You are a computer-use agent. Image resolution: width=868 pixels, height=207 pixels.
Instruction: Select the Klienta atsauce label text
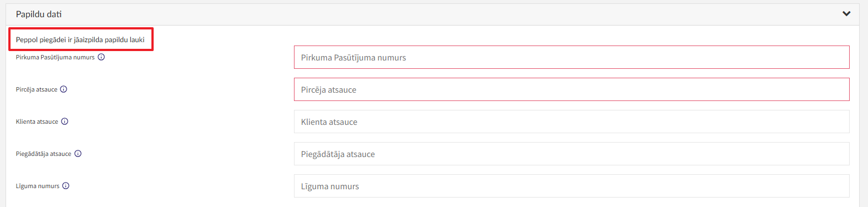click(37, 122)
